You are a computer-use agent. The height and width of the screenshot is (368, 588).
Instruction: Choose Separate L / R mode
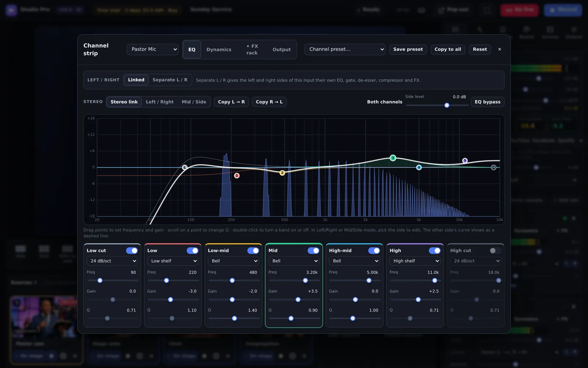click(x=170, y=80)
